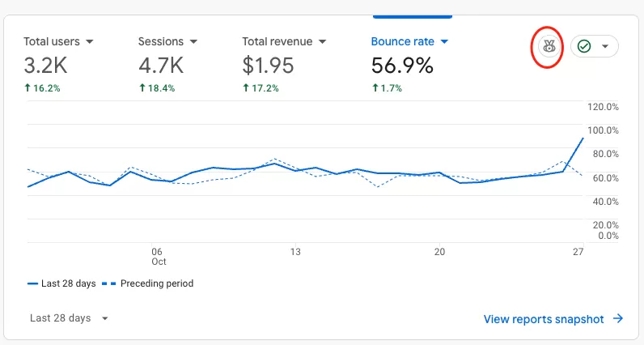Click the green data quality checkmark icon
The width and height of the screenshot is (644, 345).
point(584,46)
